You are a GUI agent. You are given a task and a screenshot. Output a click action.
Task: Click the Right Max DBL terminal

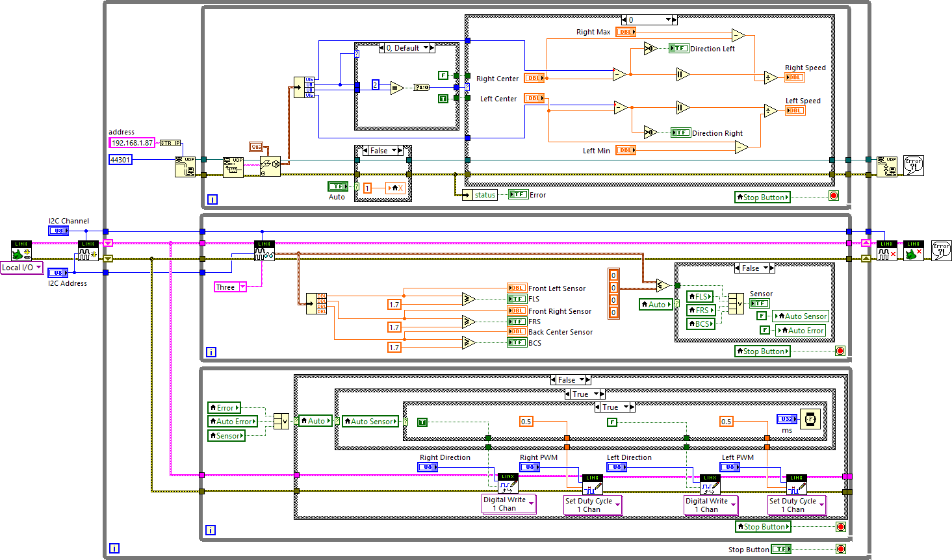coord(625,32)
